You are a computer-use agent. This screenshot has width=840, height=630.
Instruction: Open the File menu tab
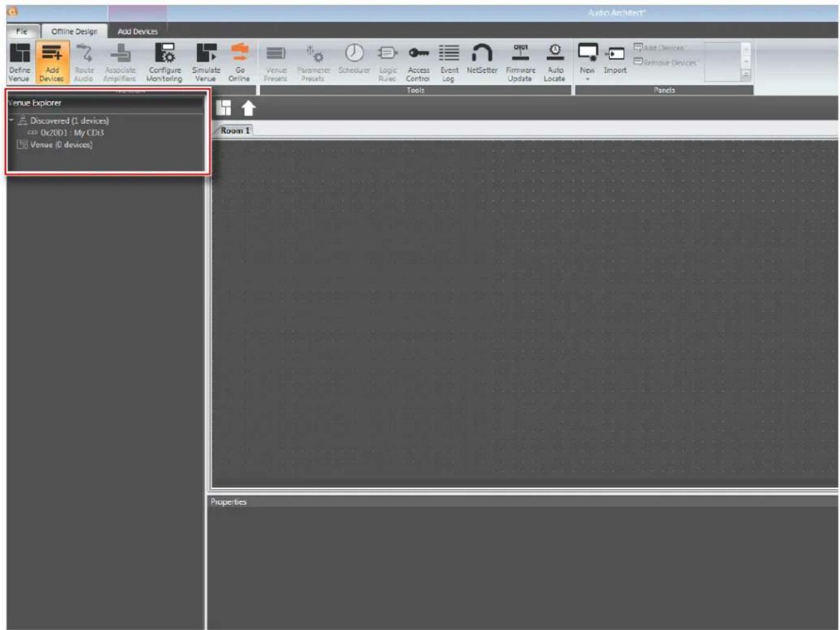tap(22, 31)
